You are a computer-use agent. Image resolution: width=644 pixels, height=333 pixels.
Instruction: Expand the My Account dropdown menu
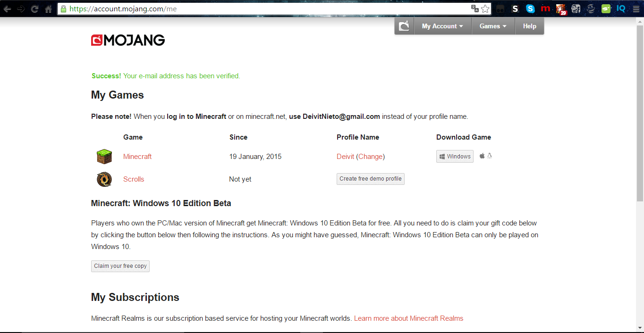442,26
